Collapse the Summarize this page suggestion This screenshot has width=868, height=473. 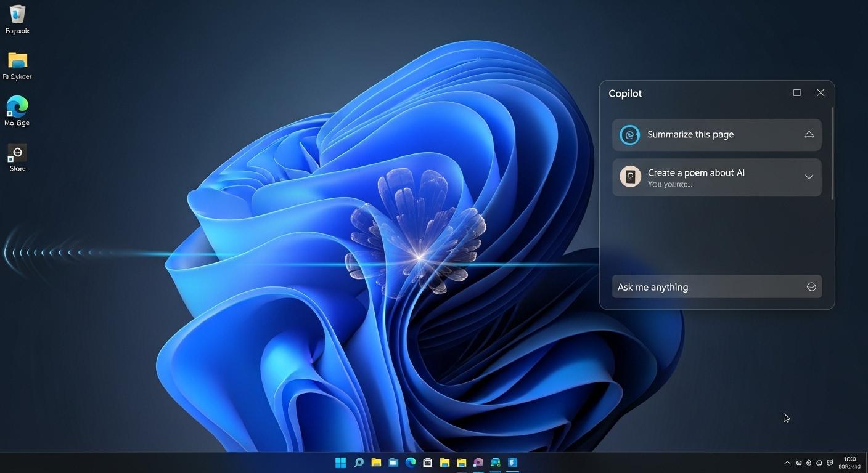809,134
